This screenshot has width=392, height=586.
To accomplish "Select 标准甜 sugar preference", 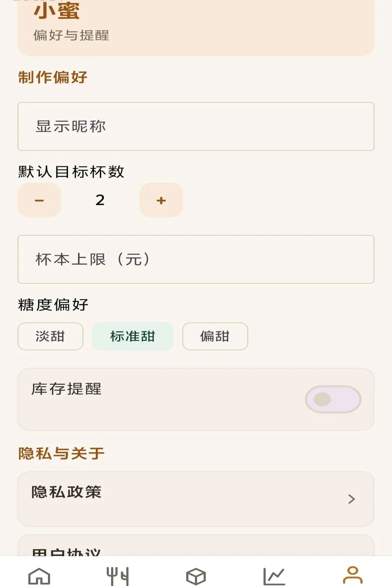I will 132,336.
